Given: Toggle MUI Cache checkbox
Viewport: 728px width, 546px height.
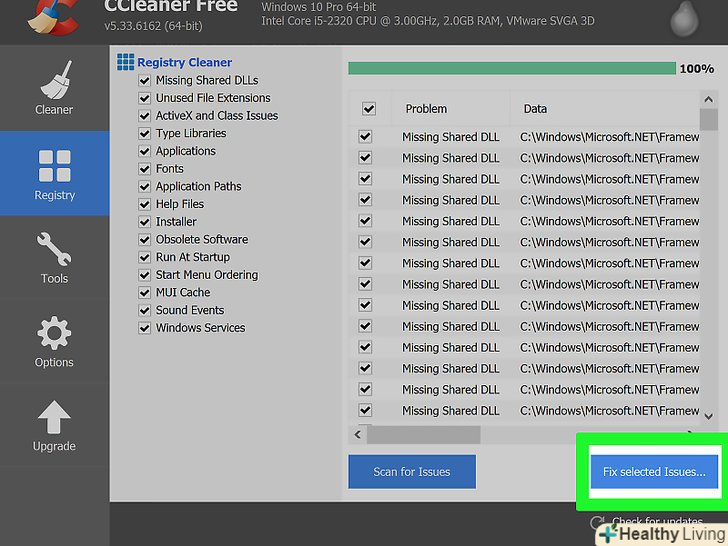Looking at the screenshot, I should click(144, 292).
